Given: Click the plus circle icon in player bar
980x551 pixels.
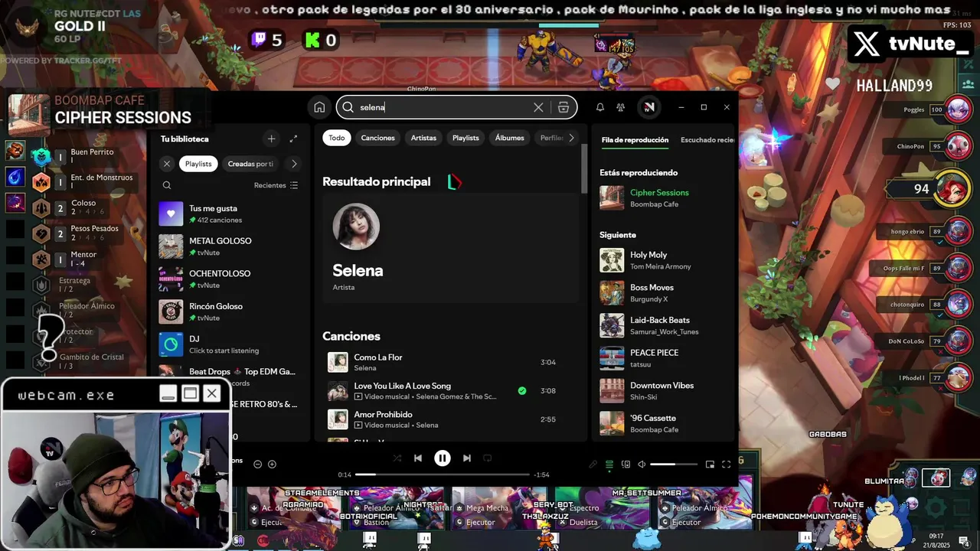Looking at the screenshot, I should (272, 465).
